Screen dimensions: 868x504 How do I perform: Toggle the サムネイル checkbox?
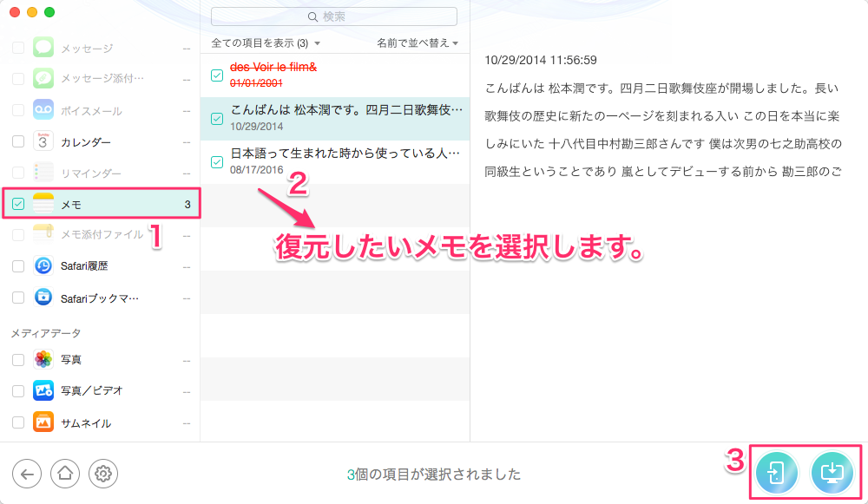pos(18,422)
